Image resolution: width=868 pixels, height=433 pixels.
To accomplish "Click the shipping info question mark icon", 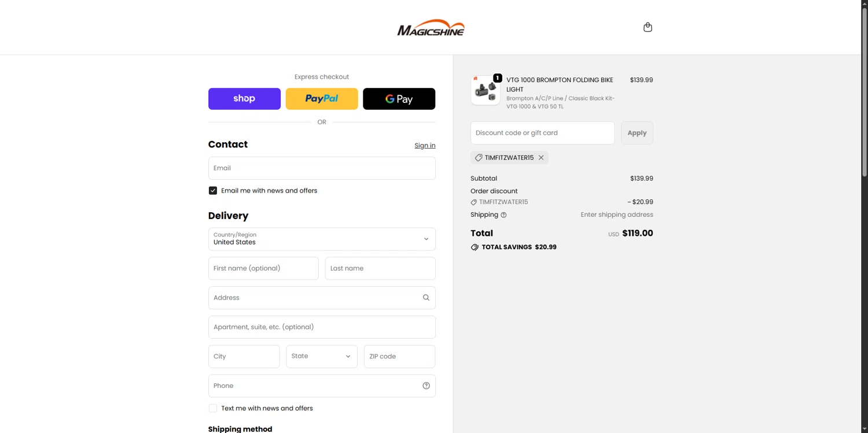I will click(503, 215).
